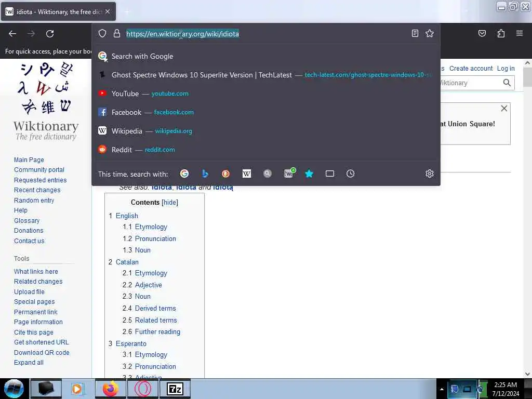Screen dimensions: 532x399
Task: Add the Wiktionary search engine icon
Action: click(x=289, y=173)
